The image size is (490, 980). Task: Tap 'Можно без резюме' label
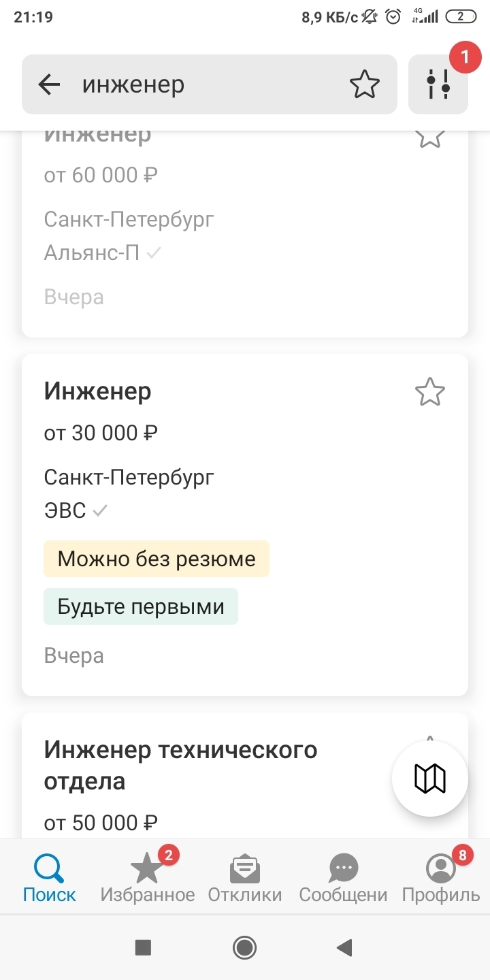[x=157, y=559]
